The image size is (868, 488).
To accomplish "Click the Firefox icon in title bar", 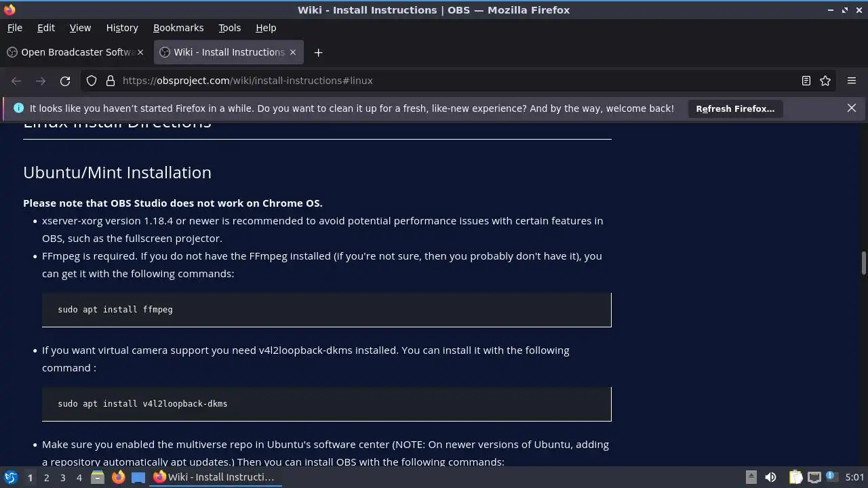I will pos(9,9).
